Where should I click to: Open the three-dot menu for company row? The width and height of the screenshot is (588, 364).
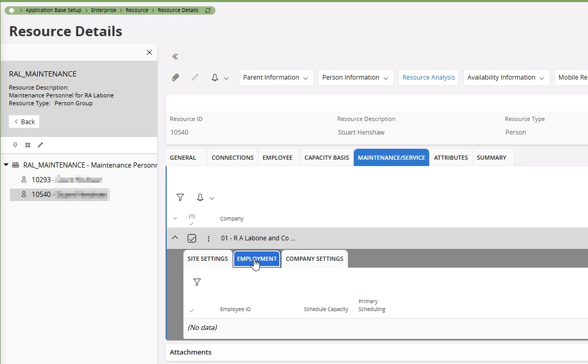pyautogui.click(x=209, y=238)
